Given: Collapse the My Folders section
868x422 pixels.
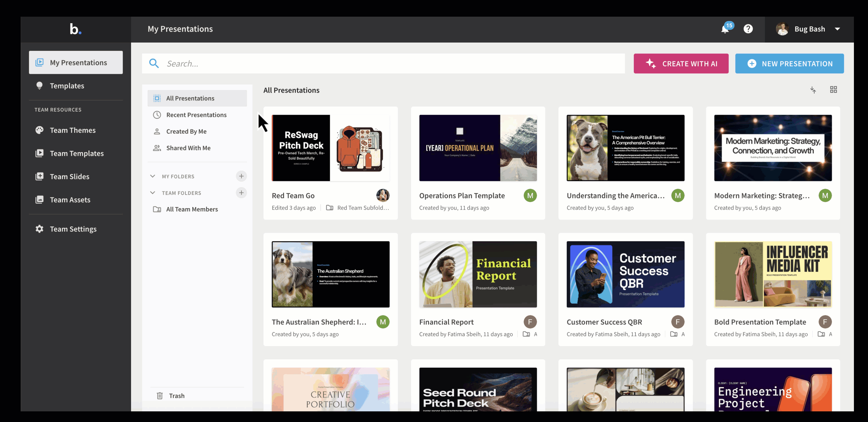Looking at the screenshot, I should point(153,176).
